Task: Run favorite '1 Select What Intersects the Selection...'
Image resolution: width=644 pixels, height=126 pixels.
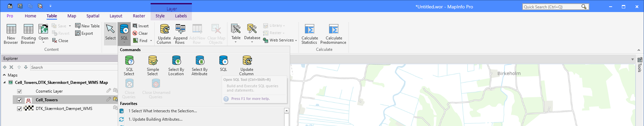Action: coord(201,111)
